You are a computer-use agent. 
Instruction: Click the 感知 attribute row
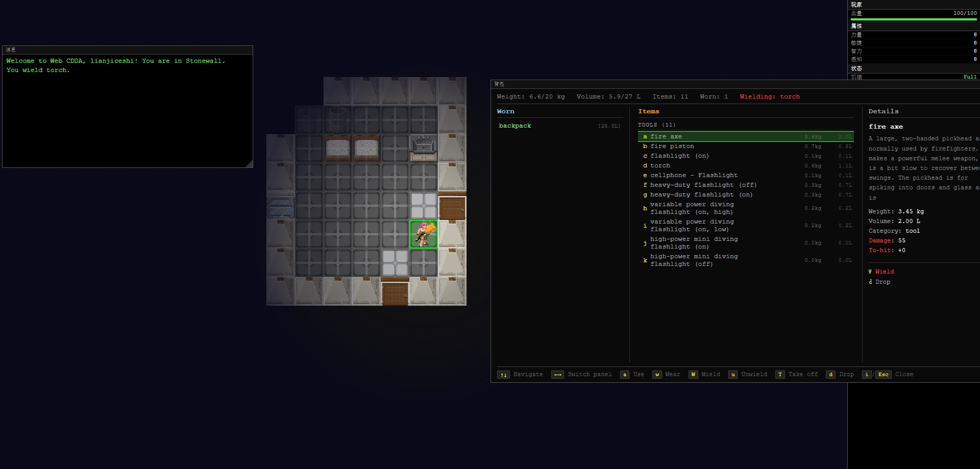pos(914,59)
